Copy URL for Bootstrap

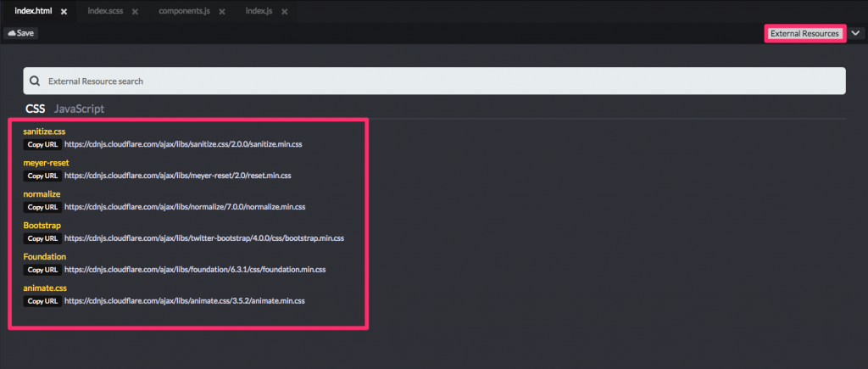pyautogui.click(x=42, y=238)
